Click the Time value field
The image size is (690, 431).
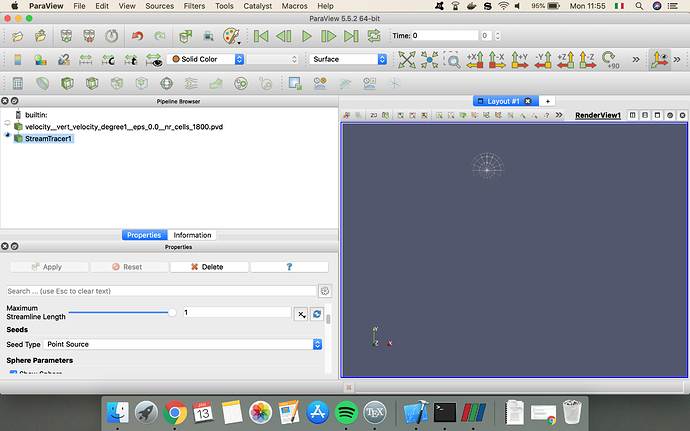click(x=444, y=36)
